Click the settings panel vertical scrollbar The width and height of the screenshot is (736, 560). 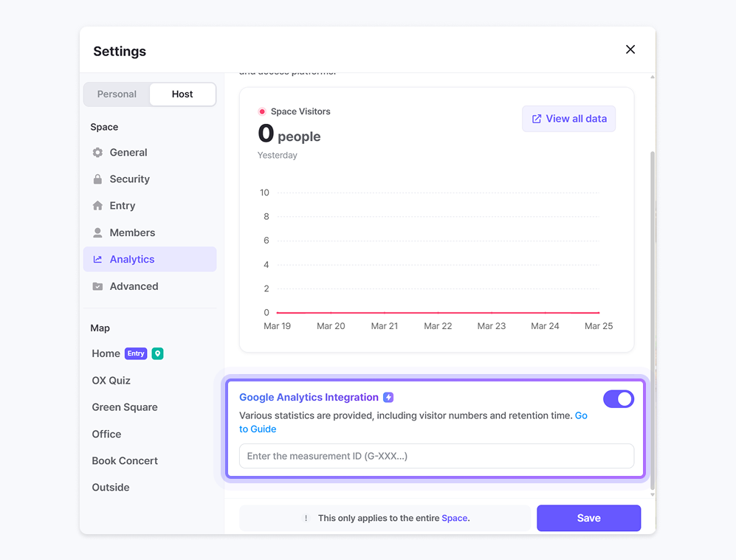652,317
